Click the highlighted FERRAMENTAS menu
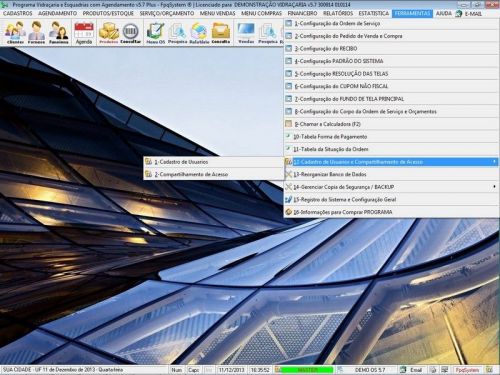The image size is (500, 375). (412, 13)
